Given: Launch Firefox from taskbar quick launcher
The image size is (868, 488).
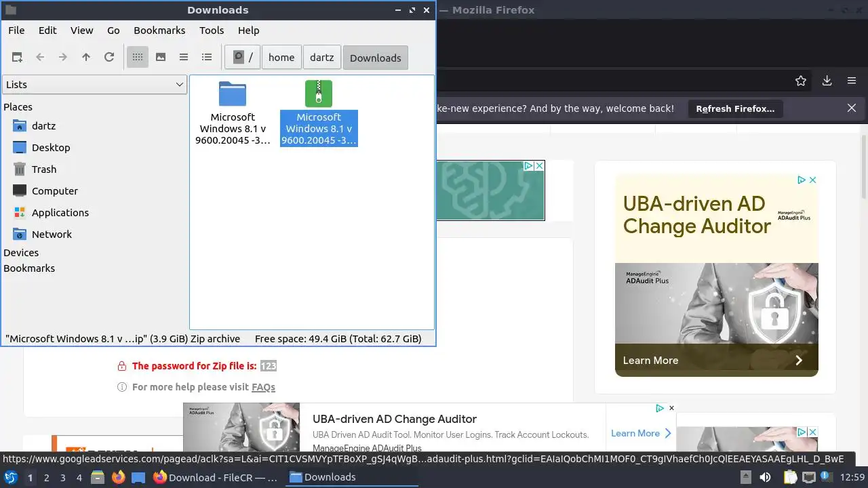Looking at the screenshot, I should click(x=119, y=478).
